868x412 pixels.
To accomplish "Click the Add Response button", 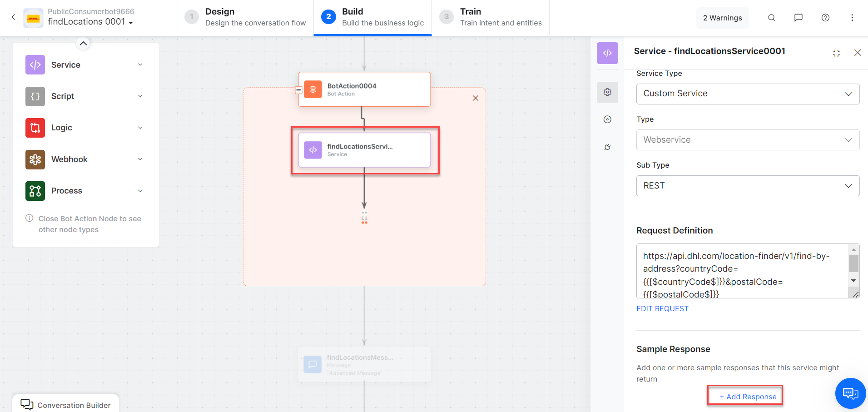I will click(x=747, y=397).
